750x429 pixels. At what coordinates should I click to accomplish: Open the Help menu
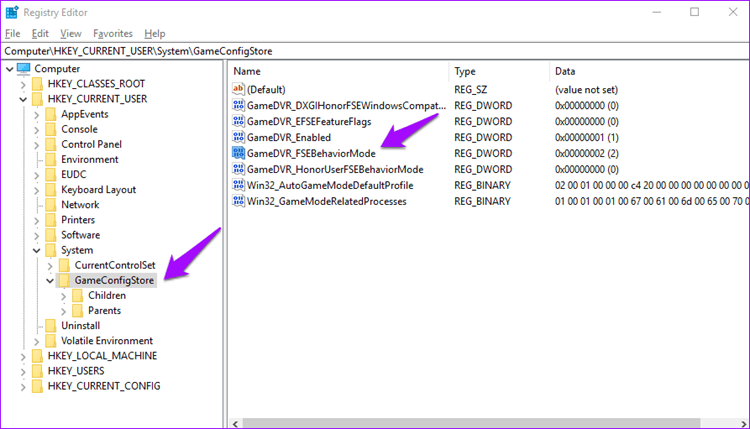154,33
